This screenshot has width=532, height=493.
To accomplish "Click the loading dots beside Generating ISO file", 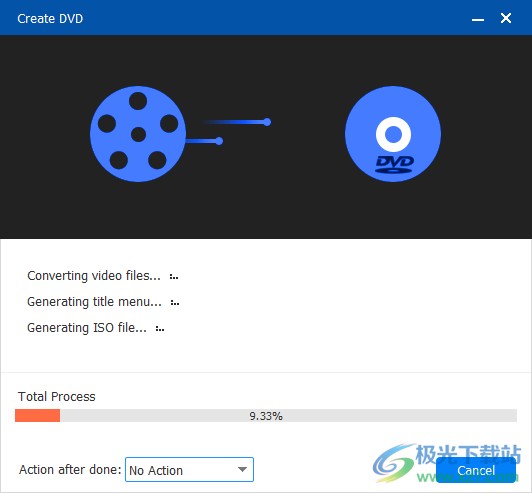I will 160,329.
